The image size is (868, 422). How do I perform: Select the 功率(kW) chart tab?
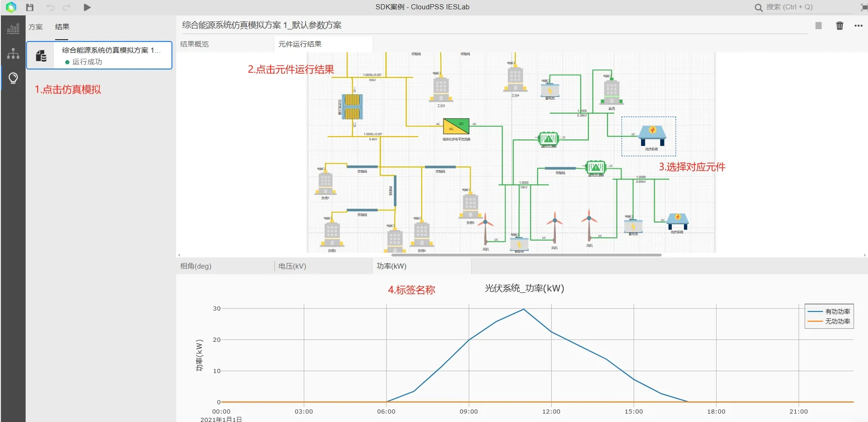coord(422,266)
